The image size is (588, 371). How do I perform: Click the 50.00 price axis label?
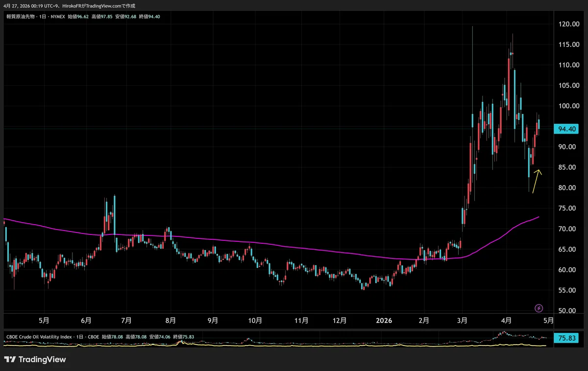coord(566,311)
